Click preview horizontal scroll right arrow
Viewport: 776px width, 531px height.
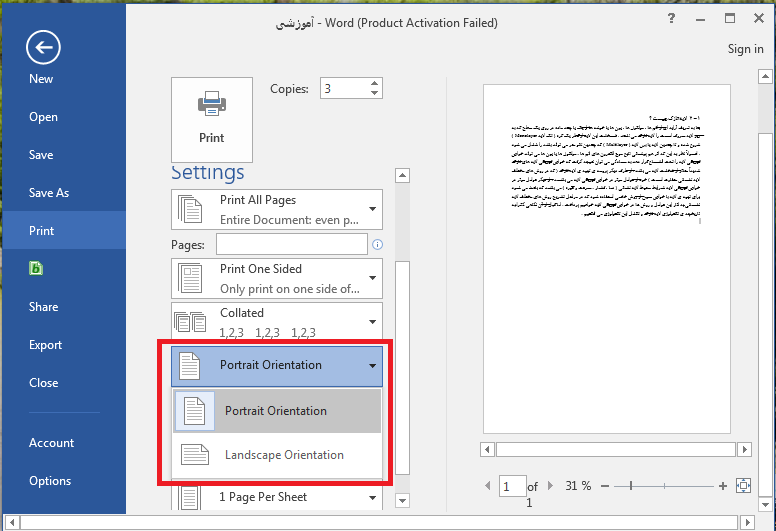pos(744,449)
